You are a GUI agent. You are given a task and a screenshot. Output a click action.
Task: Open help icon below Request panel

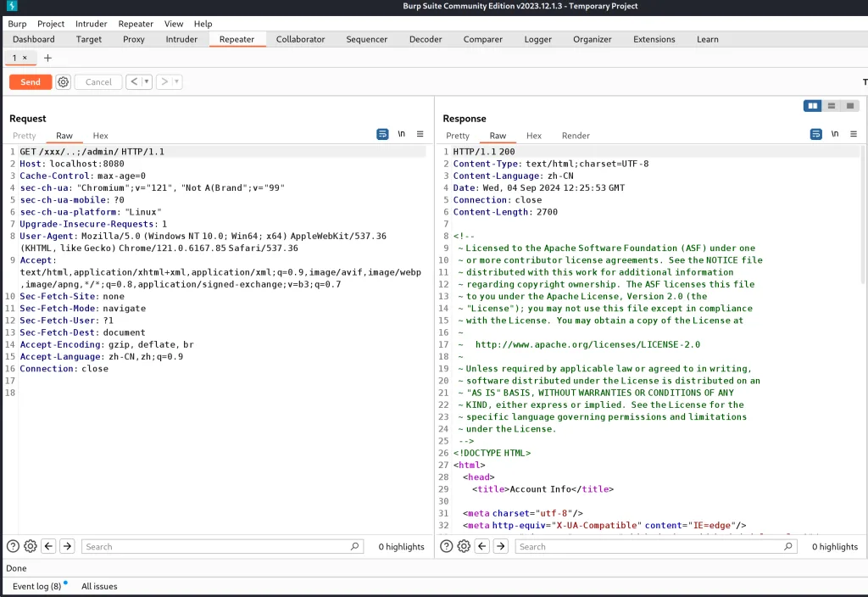click(x=13, y=546)
